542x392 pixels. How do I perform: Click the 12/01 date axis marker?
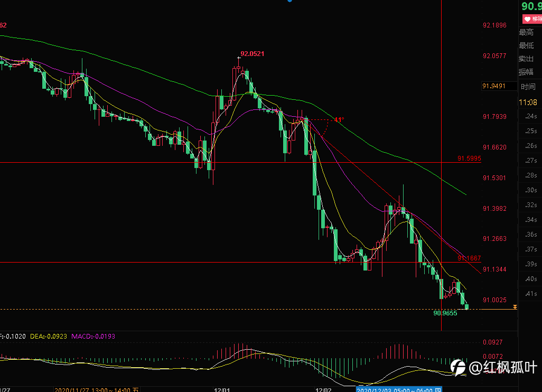tap(222, 390)
